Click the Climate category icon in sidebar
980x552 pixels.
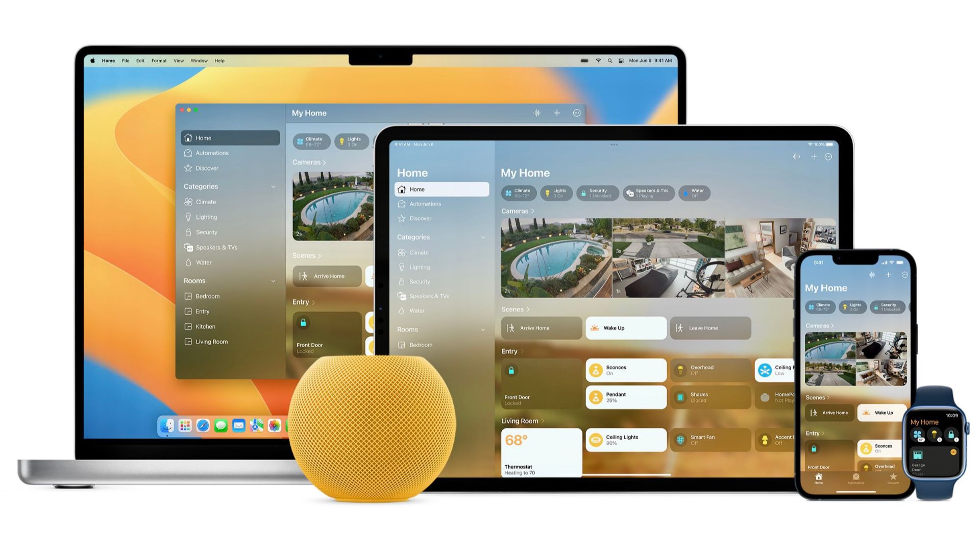click(x=189, y=201)
